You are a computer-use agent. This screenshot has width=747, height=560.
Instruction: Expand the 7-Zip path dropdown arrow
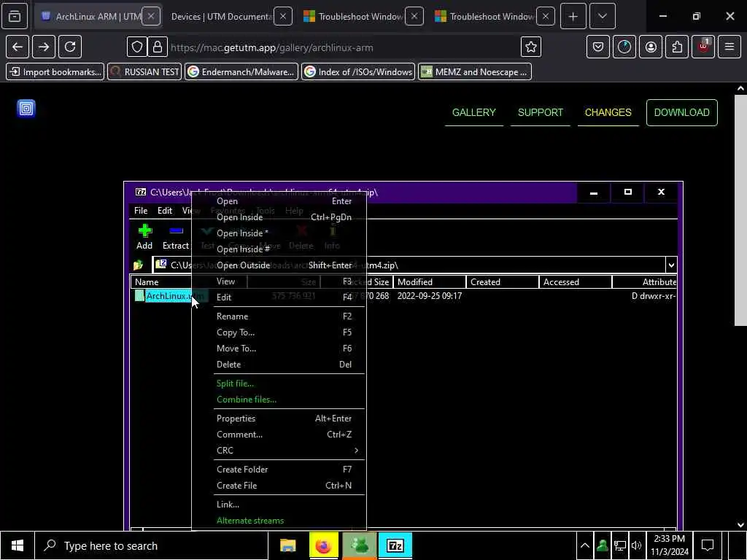671,265
